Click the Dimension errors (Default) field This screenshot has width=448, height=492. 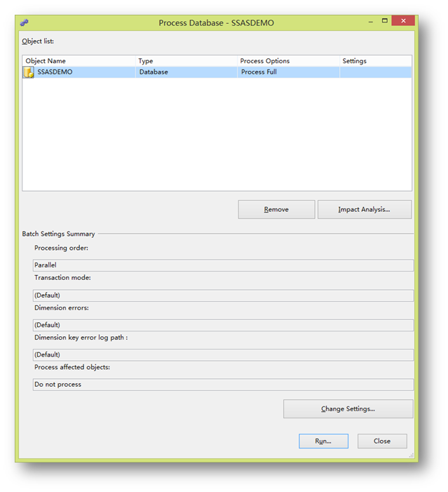click(223, 325)
